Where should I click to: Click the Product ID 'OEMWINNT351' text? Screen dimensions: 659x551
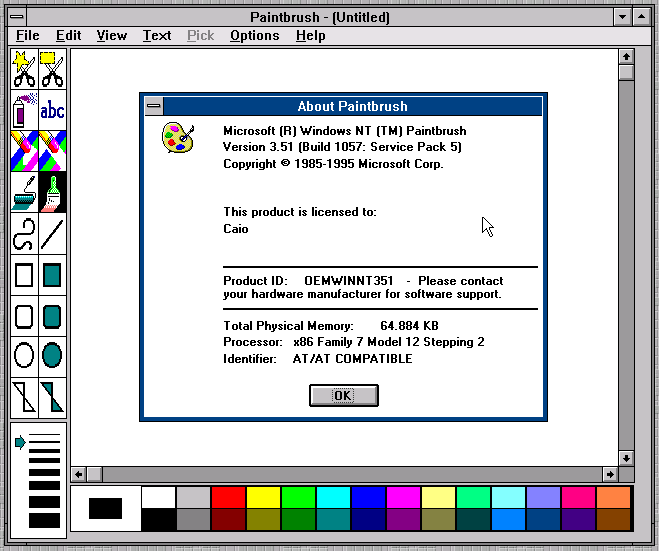click(349, 280)
